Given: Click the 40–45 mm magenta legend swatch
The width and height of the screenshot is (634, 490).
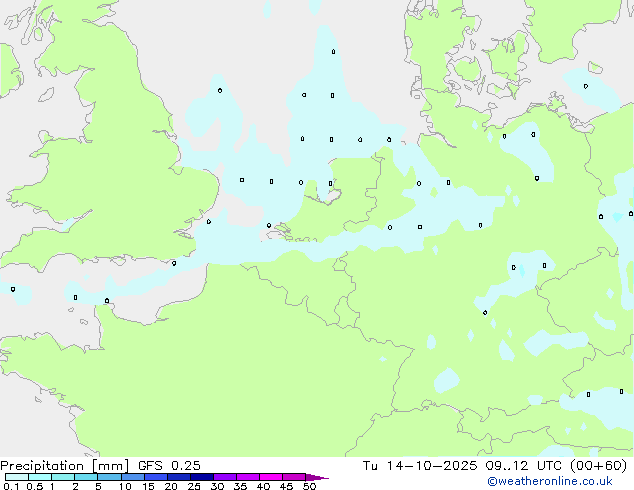Looking at the screenshot, I should [x=271, y=477].
